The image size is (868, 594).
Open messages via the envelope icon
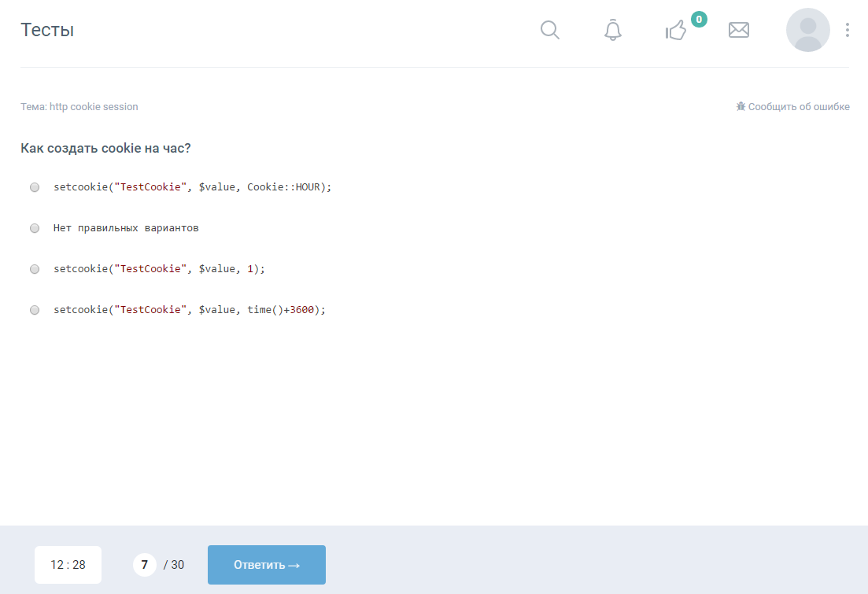coord(738,30)
